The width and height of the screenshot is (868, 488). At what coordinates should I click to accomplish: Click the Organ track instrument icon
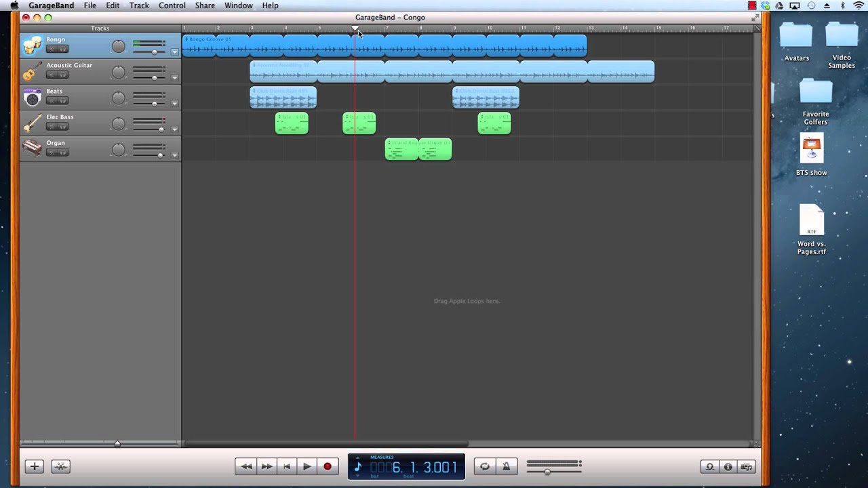(32, 148)
